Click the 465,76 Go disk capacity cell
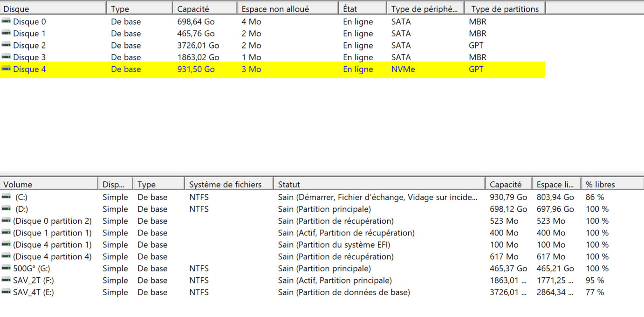The width and height of the screenshot is (644, 317). pyautogui.click(x=196, y=34)
